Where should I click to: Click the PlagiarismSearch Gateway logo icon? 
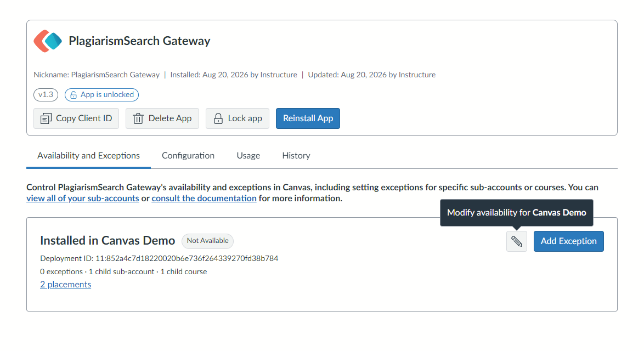coord(48,41)
